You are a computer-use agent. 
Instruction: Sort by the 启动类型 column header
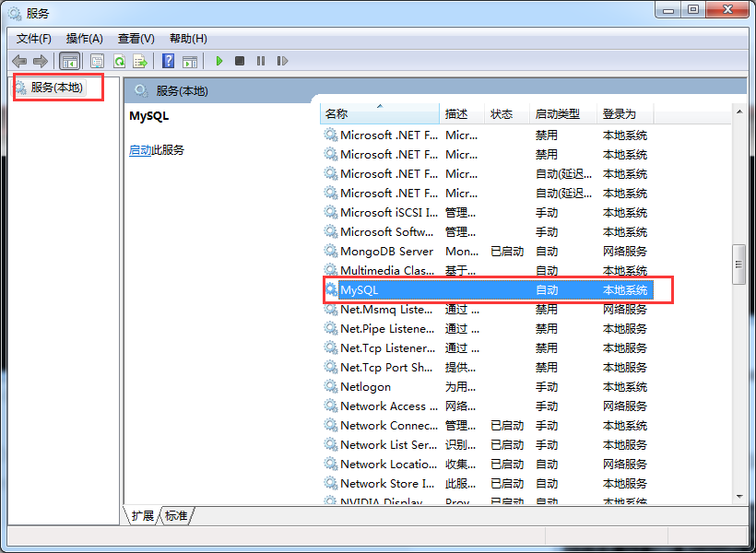coord(563,113)
